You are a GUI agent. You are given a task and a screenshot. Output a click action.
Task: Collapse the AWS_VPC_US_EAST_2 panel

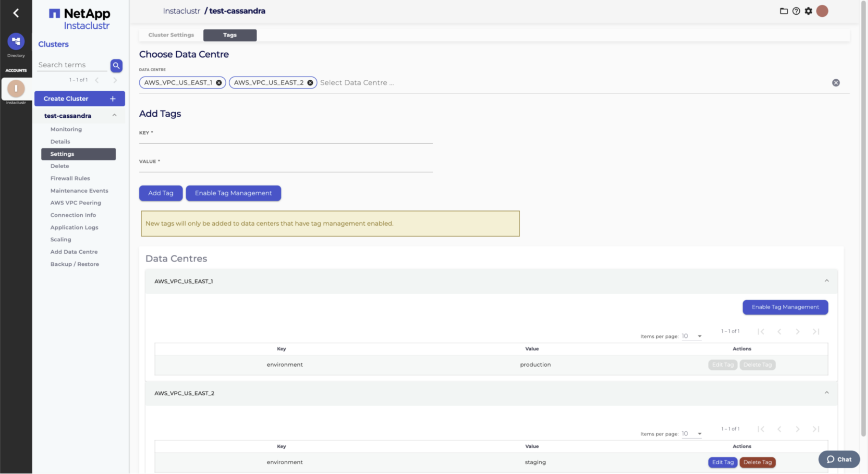826,393
